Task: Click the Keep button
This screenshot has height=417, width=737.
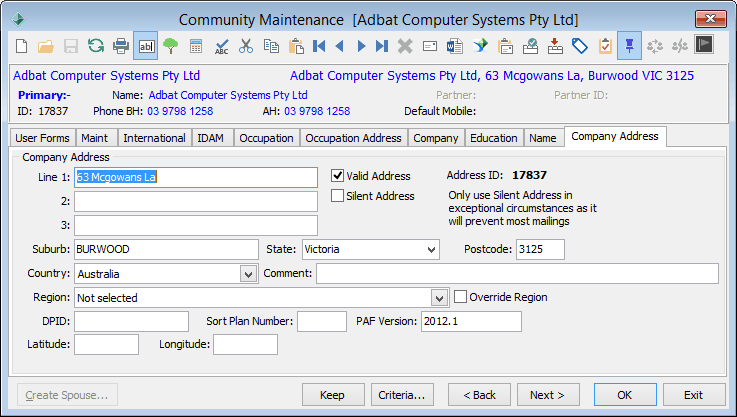Action: pos(333,394)
